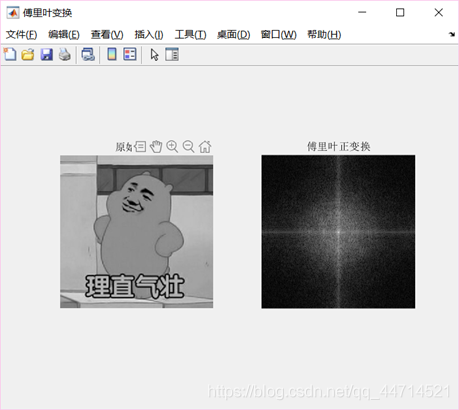
Task: Click the 傅里叶正变换 plot title
Action: 338,146
